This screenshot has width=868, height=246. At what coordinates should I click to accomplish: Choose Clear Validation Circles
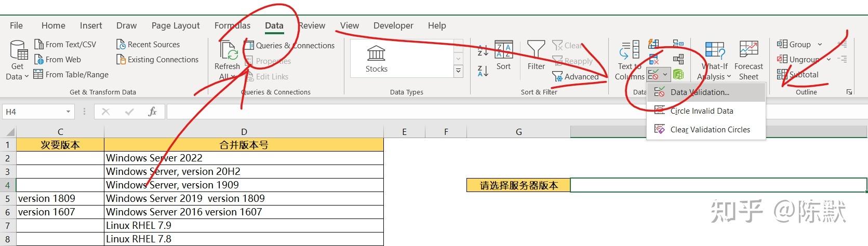[706, 130]
